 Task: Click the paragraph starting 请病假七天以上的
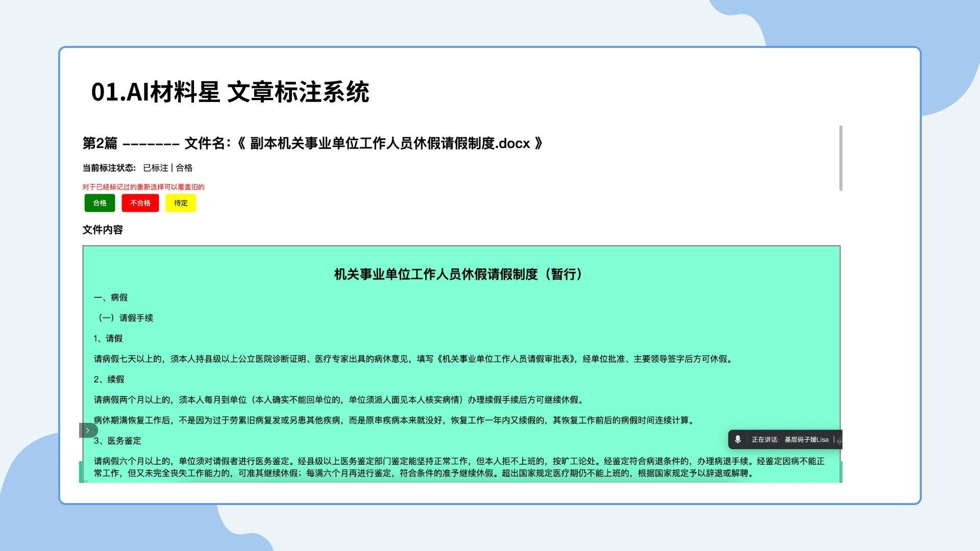click(x=413, y=359)
